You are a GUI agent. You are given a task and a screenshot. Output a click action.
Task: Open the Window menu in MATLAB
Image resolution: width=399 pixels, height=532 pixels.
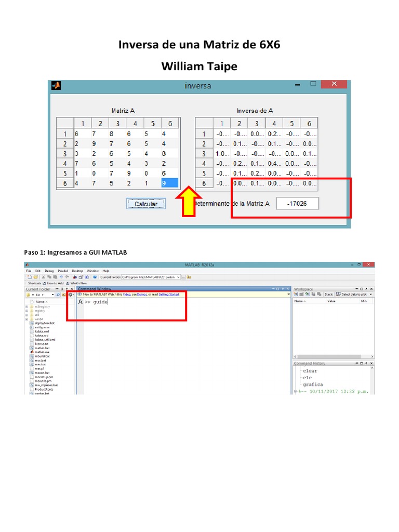click(92, 271)
